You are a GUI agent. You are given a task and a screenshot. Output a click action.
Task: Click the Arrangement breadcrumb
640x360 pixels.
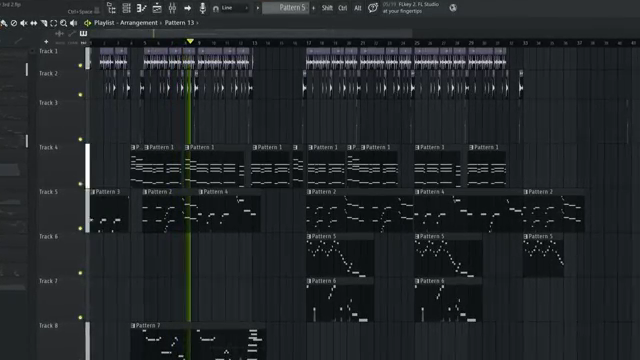coord(139,23)
